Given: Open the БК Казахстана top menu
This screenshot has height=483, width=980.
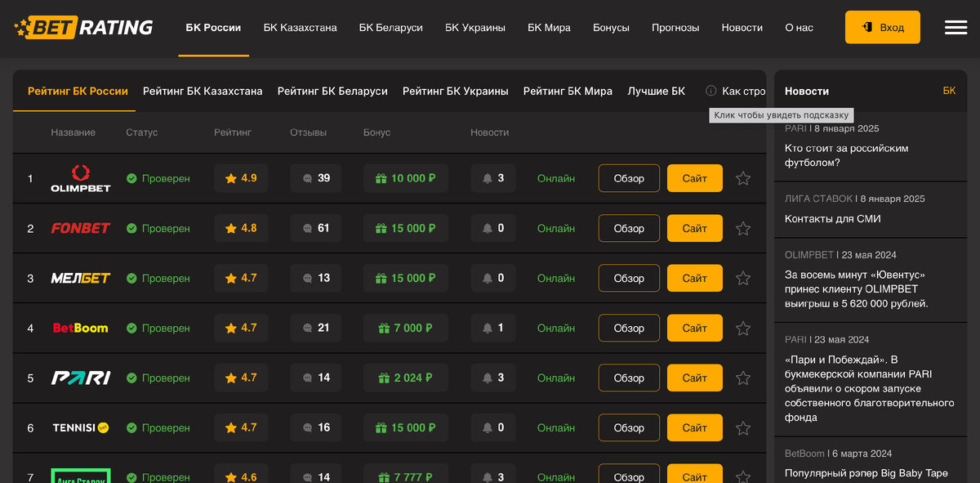Looking at the screenshot, I should point(300,28).
